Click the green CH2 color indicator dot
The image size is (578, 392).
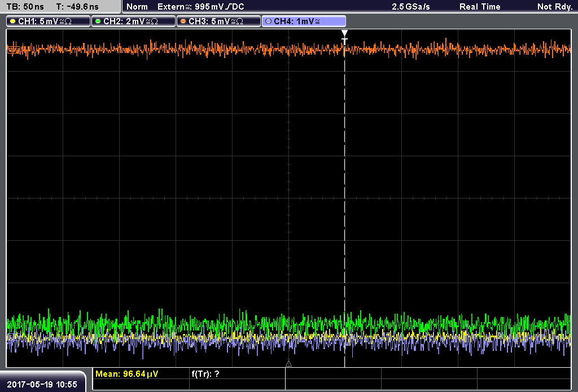[98, 21]
